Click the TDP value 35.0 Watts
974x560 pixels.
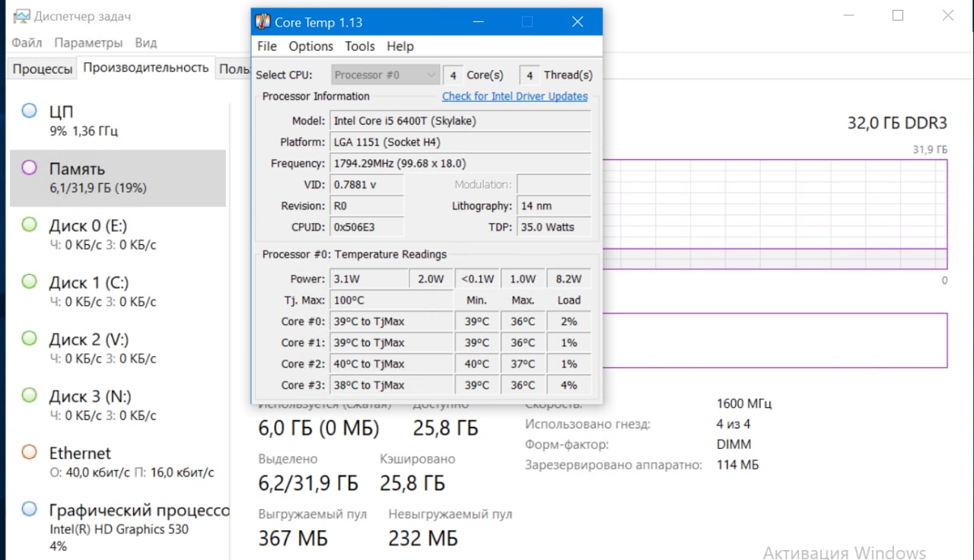click(553, 228)
